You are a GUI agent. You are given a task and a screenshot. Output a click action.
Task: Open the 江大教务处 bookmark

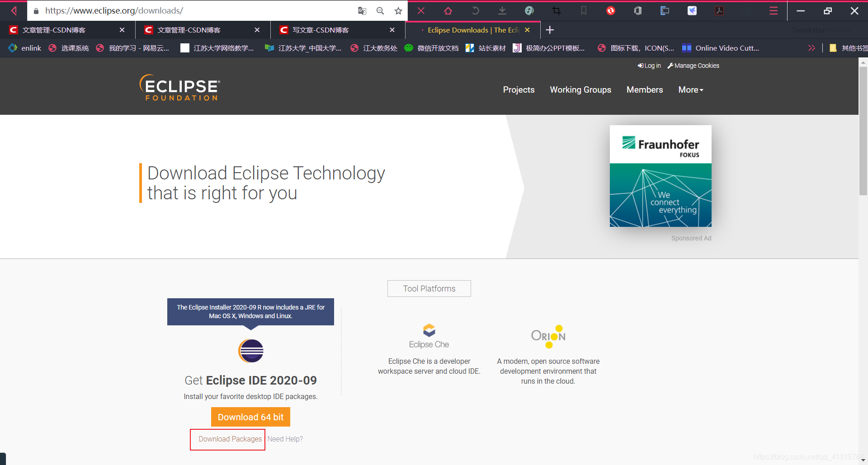click(x=374, y=48)
